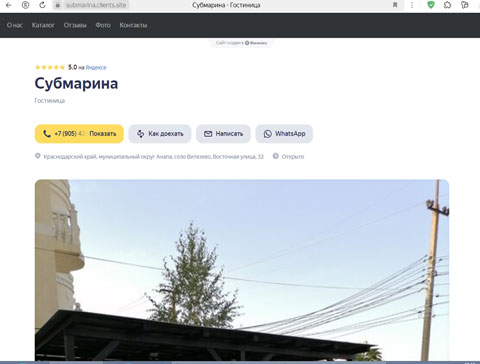
Task: Click the location pin icon by the address
Action: tap(38, 156)
